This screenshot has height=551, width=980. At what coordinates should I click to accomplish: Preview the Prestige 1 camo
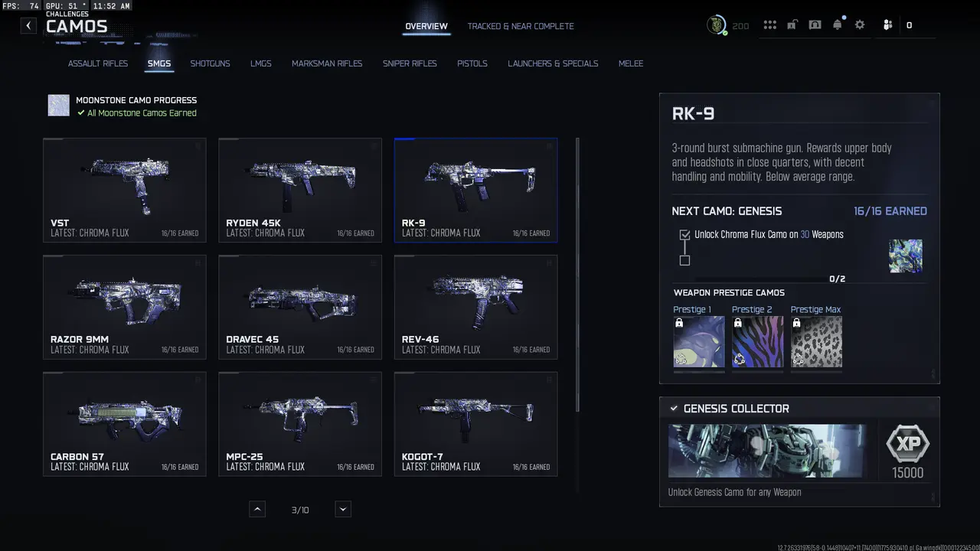click(x=699, y=342)
